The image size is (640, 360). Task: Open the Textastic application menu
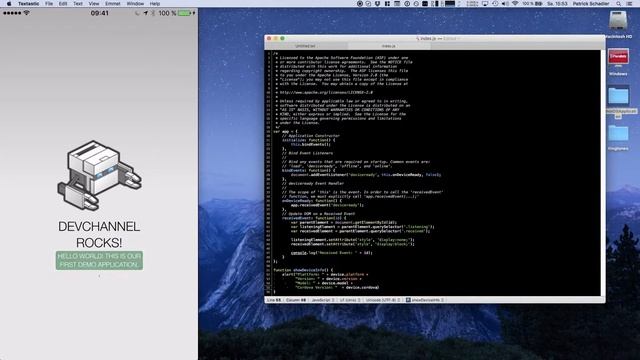pos(29,4)
